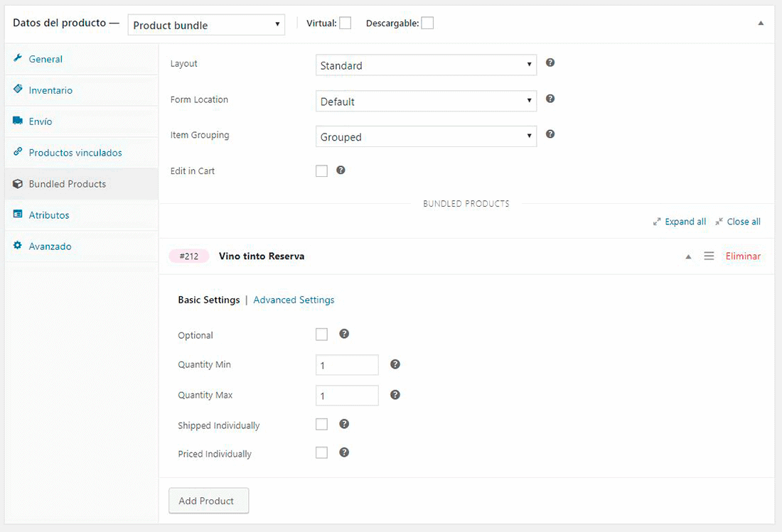Click the help icon next to Quantity Min

pos(395,364)
